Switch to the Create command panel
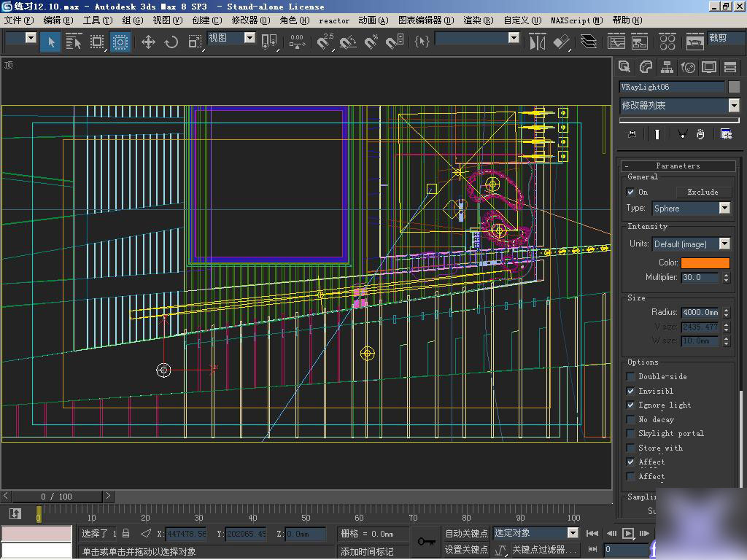This screenshot has width=747, height=560. click(x=624, y=67)
